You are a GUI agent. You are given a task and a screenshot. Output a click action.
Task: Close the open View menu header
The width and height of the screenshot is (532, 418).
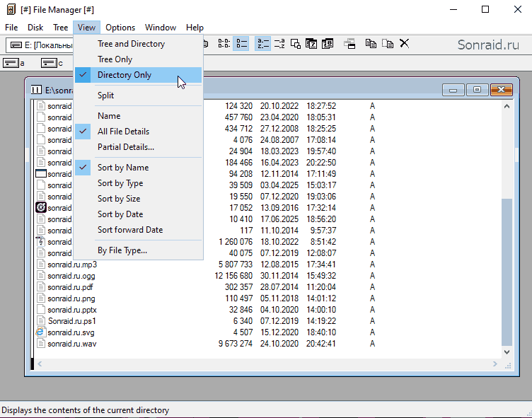pos(86,28)
